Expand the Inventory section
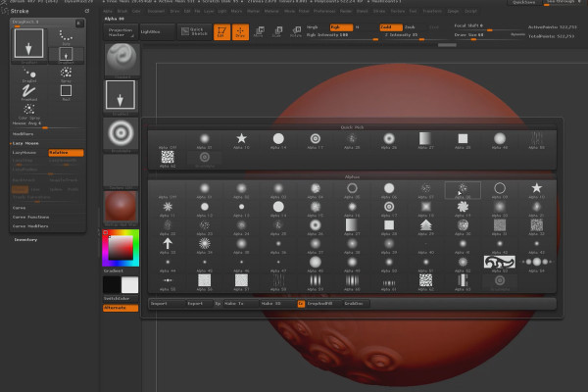 coord(25,240)
